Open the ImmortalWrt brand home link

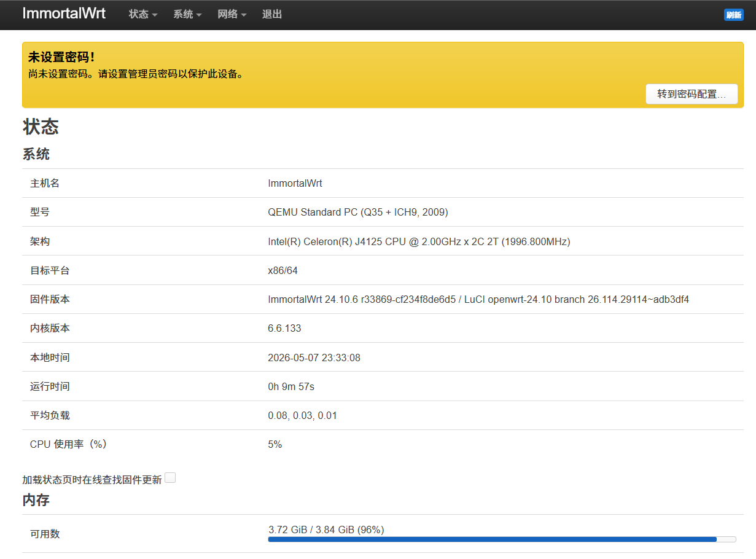[x=64, y=14]
